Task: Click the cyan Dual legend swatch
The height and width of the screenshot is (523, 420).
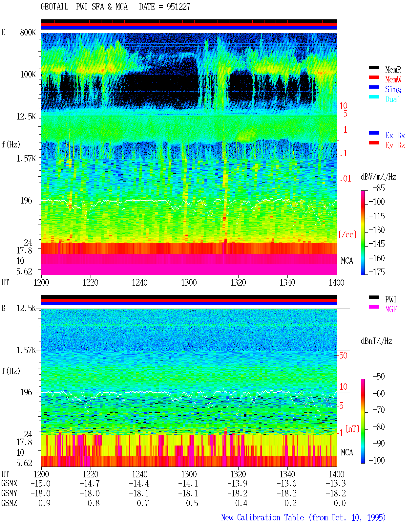Action: click(374, 97)
